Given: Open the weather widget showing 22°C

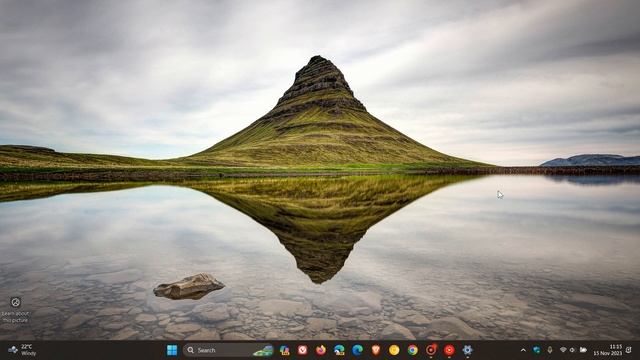Looking at the screenshot, I should (x=22, y=350).
